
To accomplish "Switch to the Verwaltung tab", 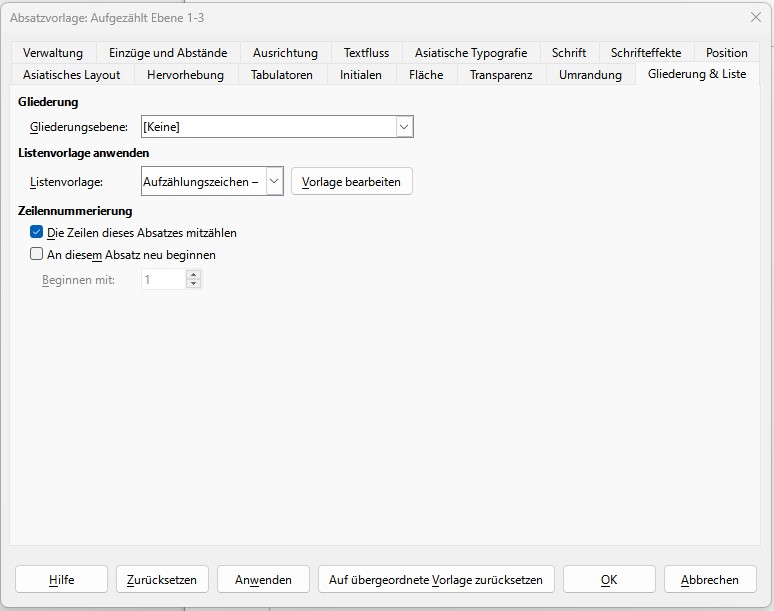I will point(53,52).
